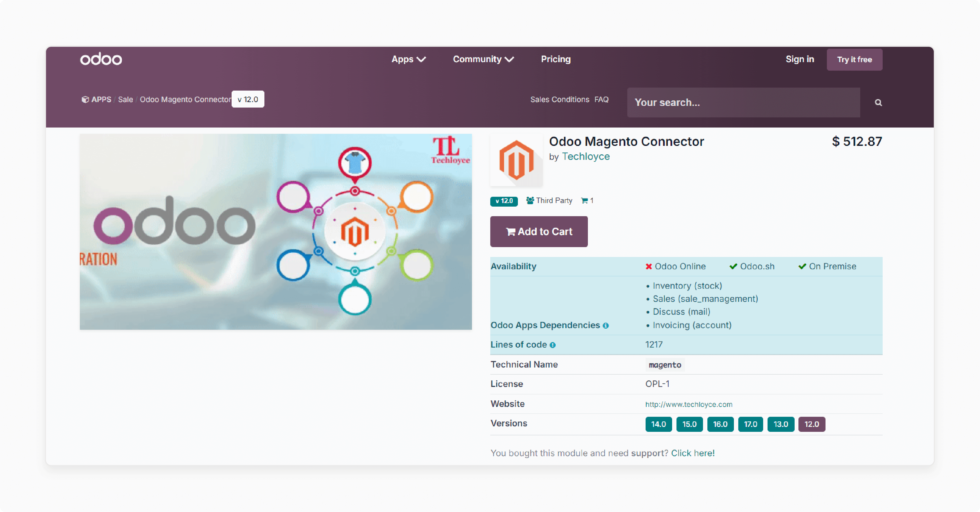The width and height of the screenshot is (980, 512).
Task: Open the Sale category breadcrumb
Action: click(x=125, y=99)
